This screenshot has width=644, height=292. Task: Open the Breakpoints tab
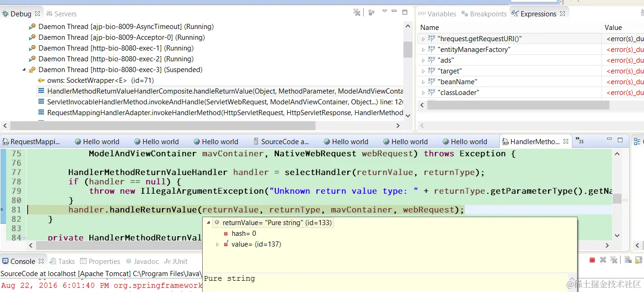point(484,14)
